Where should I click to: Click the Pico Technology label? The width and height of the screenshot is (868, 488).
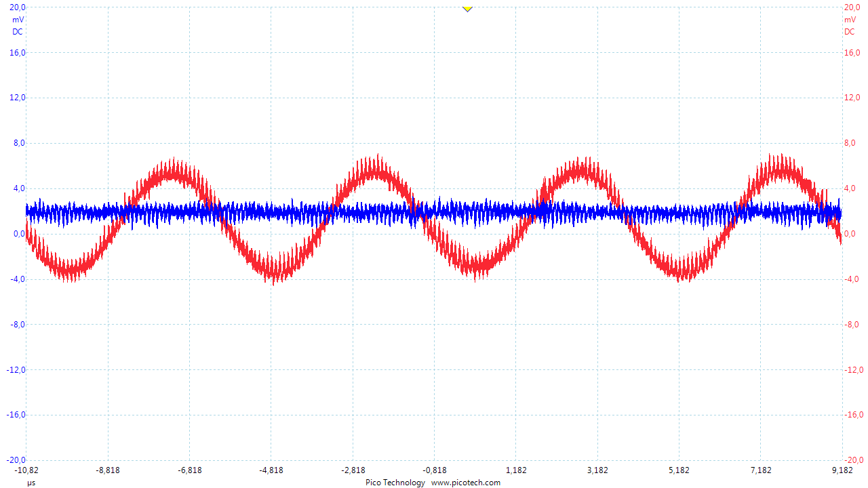point(395,483)
